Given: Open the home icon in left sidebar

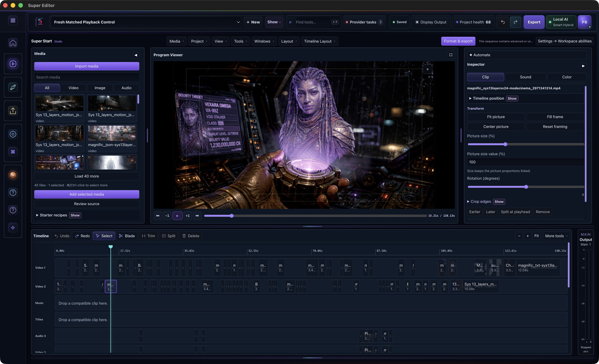Looking at the screenshot, I should point(13,43).
